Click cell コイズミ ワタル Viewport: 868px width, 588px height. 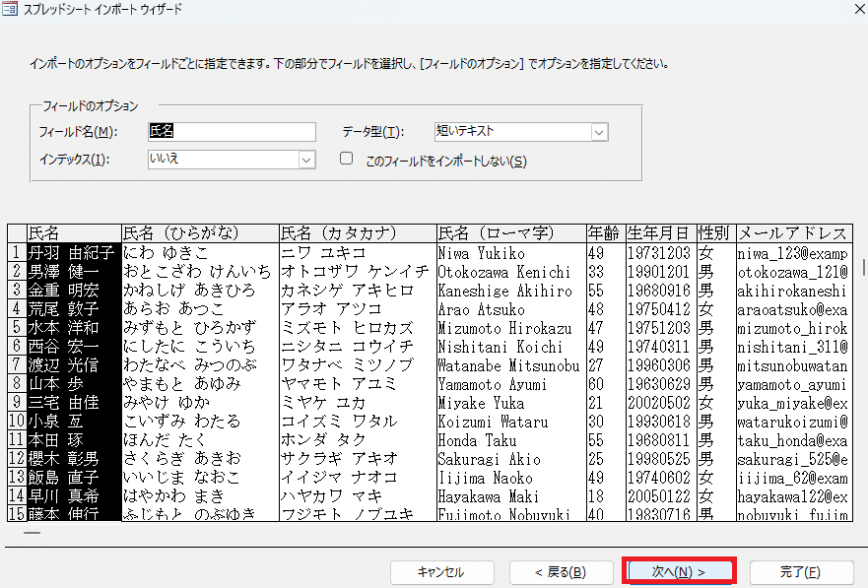click(x=358, y=421)
